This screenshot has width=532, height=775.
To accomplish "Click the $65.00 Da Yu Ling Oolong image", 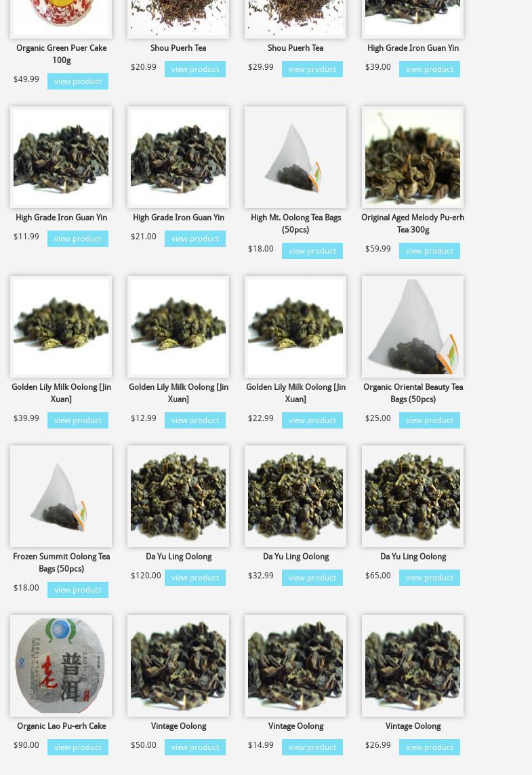I will [x=413, y=496].
